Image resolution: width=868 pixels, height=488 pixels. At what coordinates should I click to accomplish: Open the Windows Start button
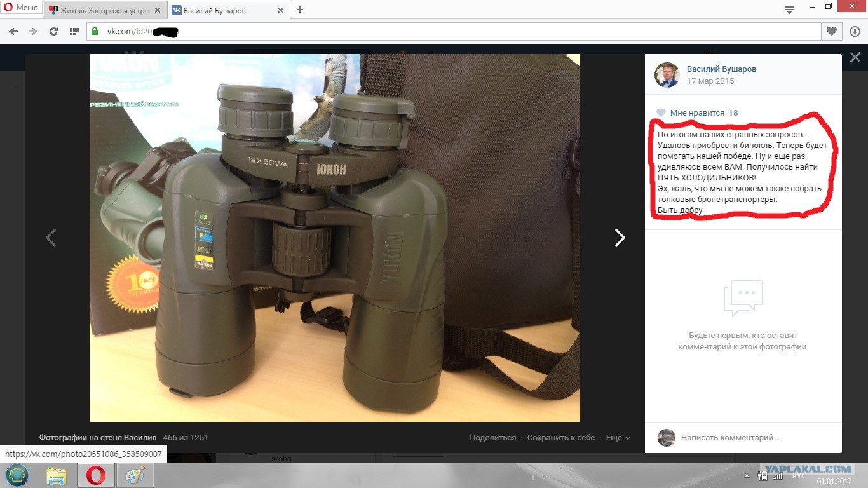point(17,475)
